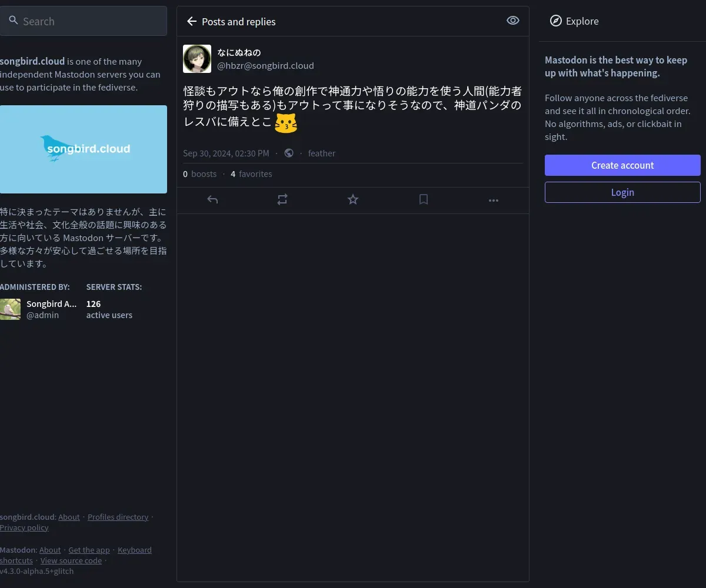Boost the post with the boost icon
The height and width of the screenshot is (588, 706).
[282, 200]
